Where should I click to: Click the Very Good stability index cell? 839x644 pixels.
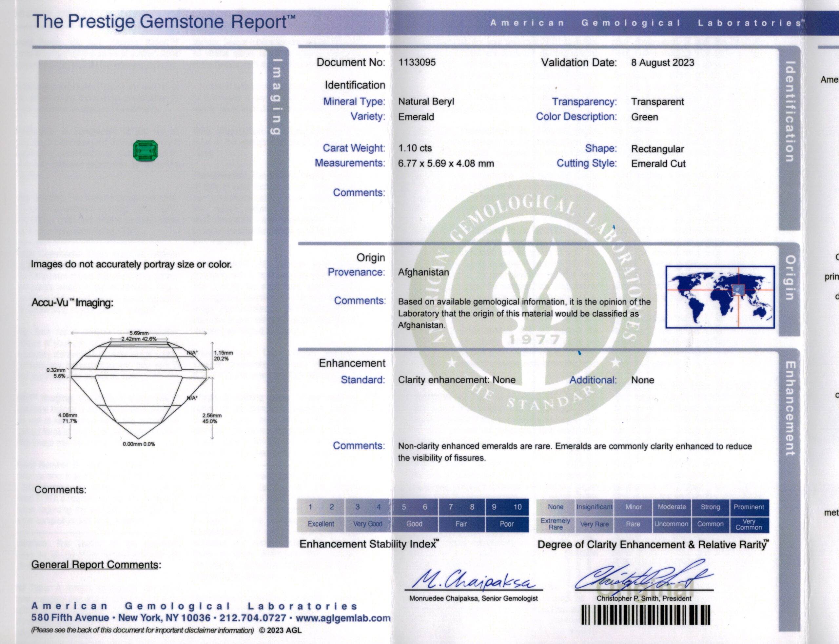tap(368, 524)
